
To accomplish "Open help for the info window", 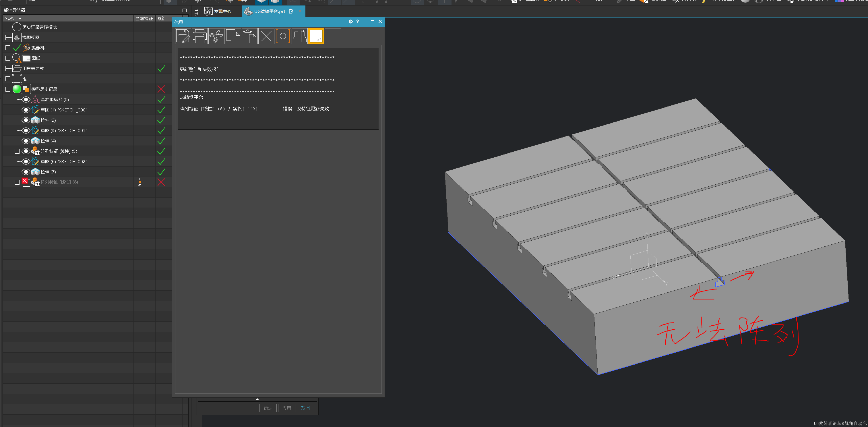I will point(358,22).
